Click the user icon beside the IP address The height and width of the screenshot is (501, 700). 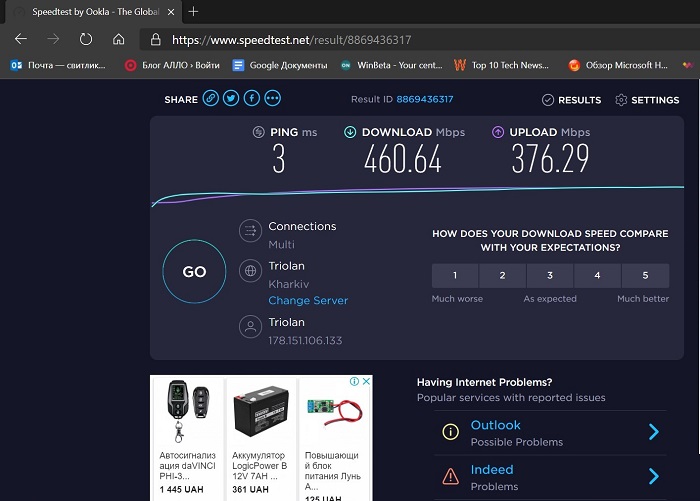[x=250, y=326]
